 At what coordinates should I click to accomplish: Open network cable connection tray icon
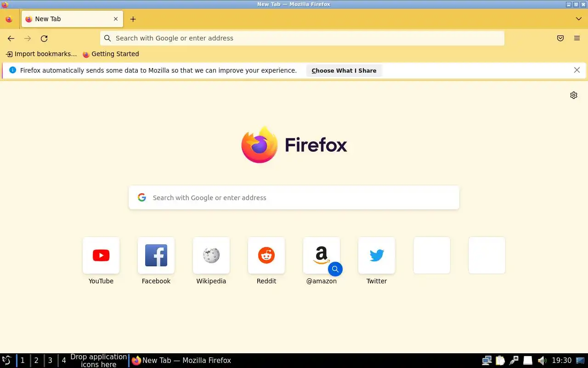point(514,361)
